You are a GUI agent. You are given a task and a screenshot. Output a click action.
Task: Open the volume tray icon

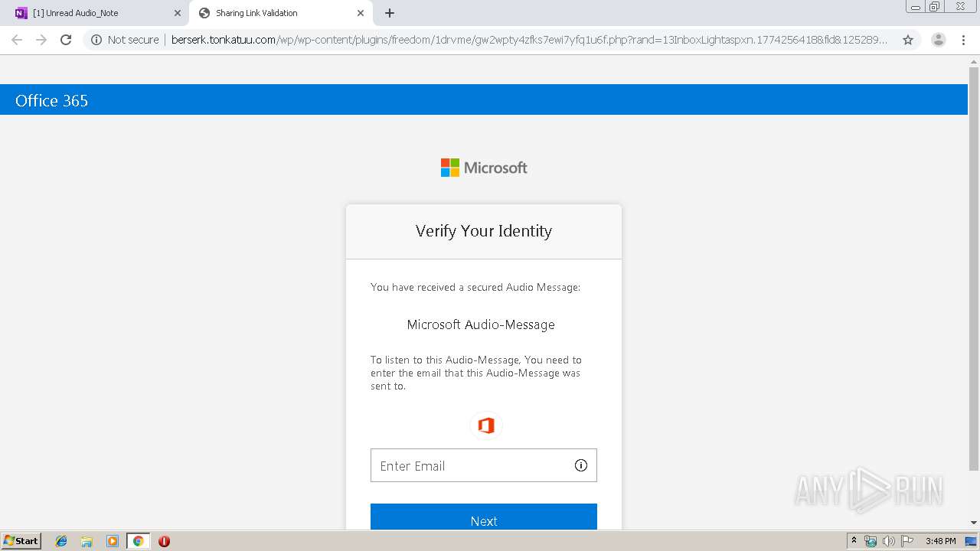coord(888,541)
